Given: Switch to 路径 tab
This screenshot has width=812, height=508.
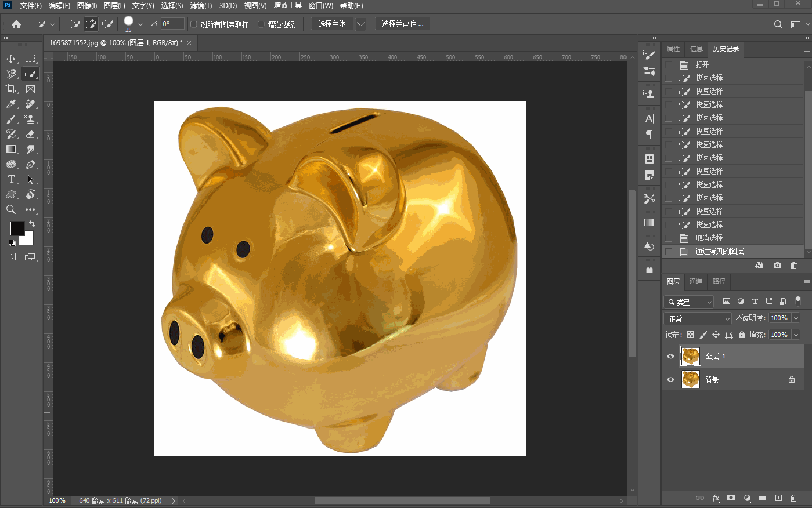Looking at the screenshot, I should (719, 281).
